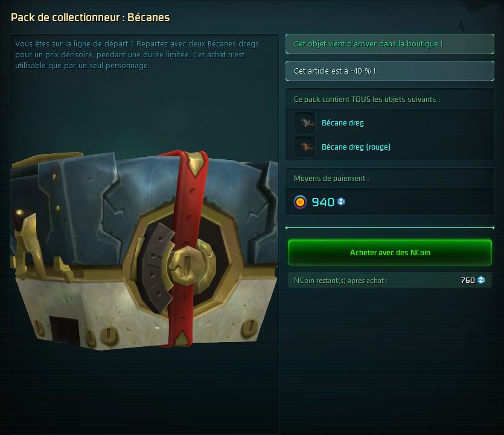
Task: Open the Bécane dreg (rouge) item link
Action: coord(356,147)
